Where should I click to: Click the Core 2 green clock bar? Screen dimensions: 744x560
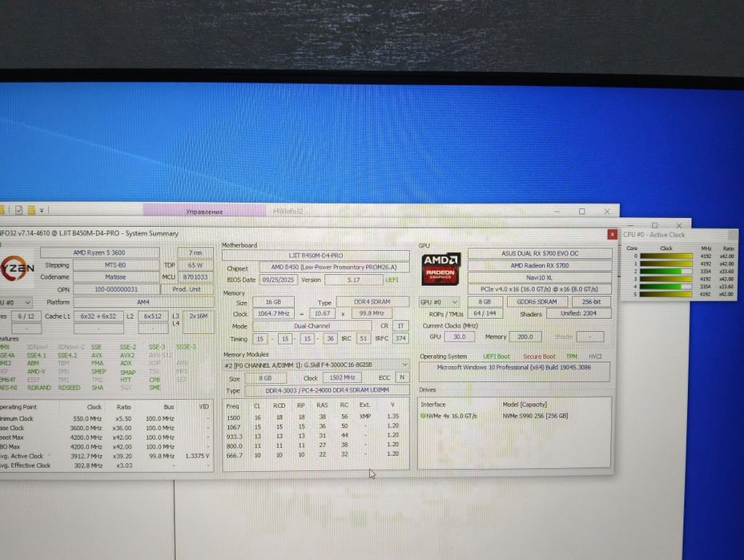coord(666,272)
